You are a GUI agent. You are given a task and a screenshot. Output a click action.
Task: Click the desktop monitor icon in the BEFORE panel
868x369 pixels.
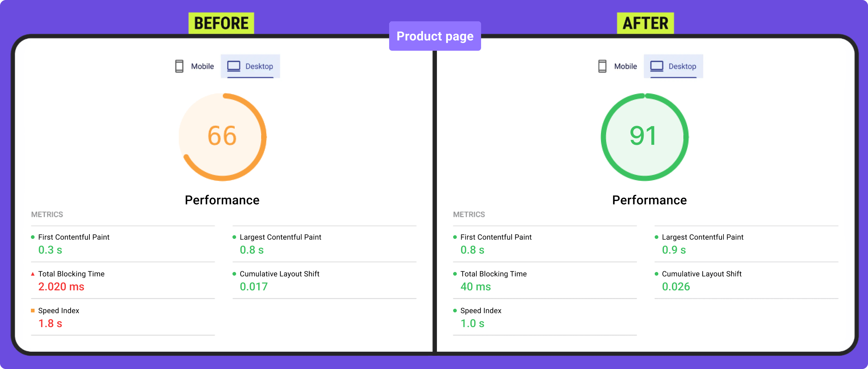pos(234,66)
